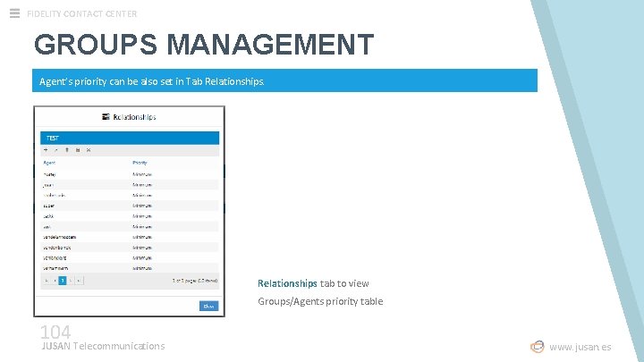Go to next page in pager
This screenshot has height=362, width=644.
click(71, 281)
